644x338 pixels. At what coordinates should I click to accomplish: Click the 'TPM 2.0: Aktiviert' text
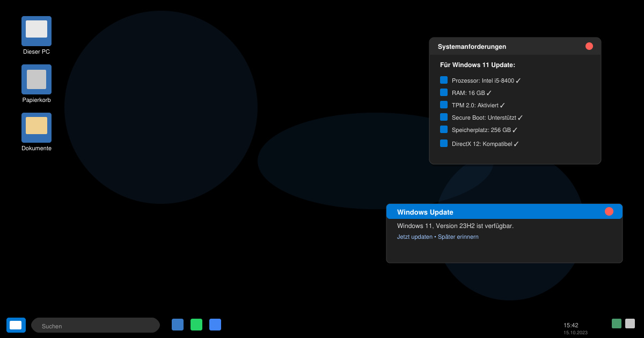click(x=475, y=105)
